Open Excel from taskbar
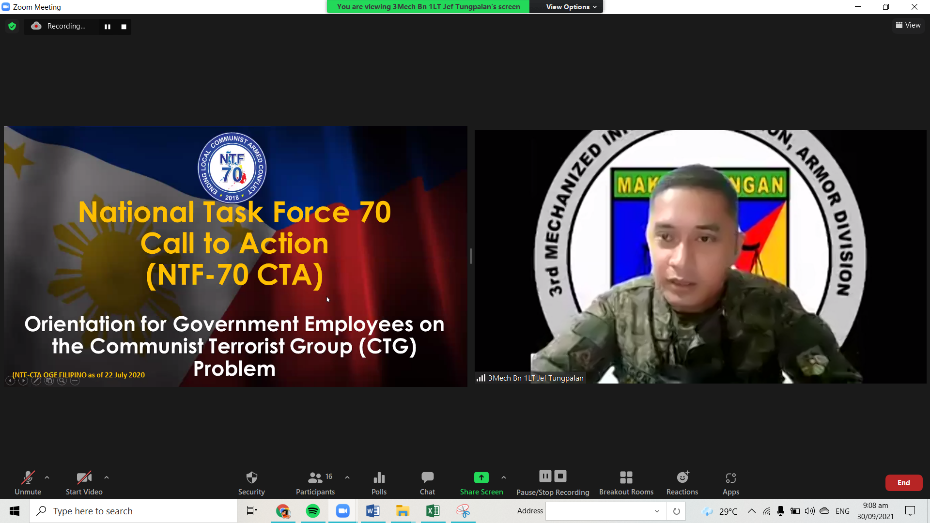 pos(432,511)
